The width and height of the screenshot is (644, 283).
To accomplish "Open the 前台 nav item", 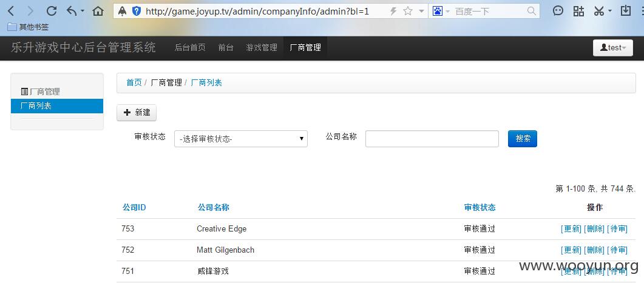I will pos(226,48).
